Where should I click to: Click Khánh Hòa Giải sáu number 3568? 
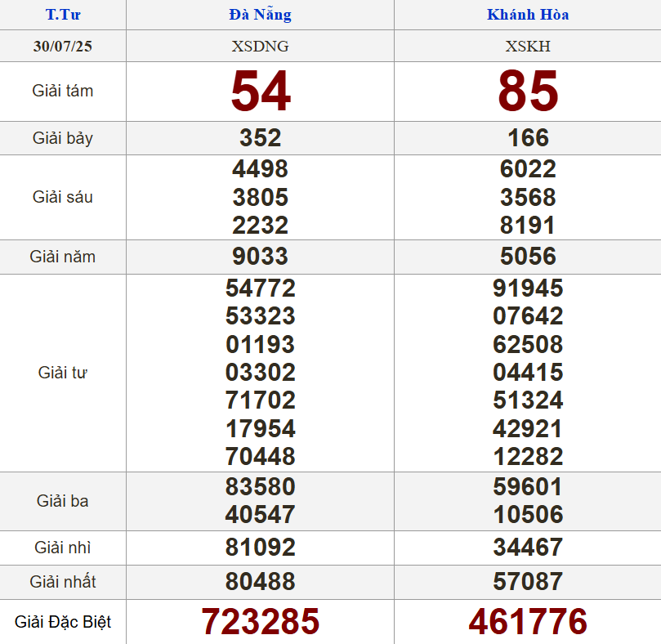528,197
